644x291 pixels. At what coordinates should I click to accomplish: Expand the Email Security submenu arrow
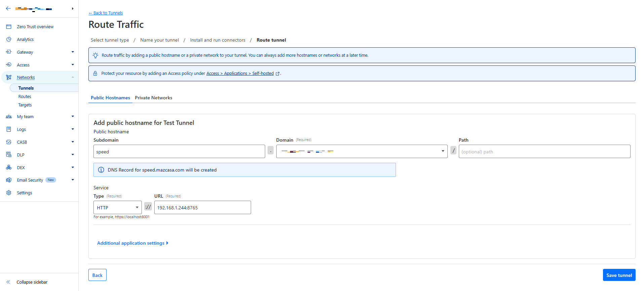pos(73,180)
